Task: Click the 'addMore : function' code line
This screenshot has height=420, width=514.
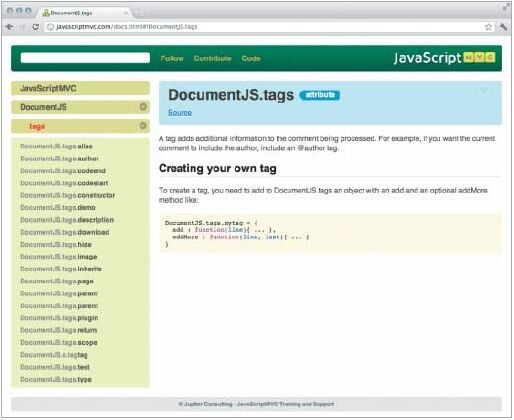Action: pyautogui.click(x=241, y=237)
